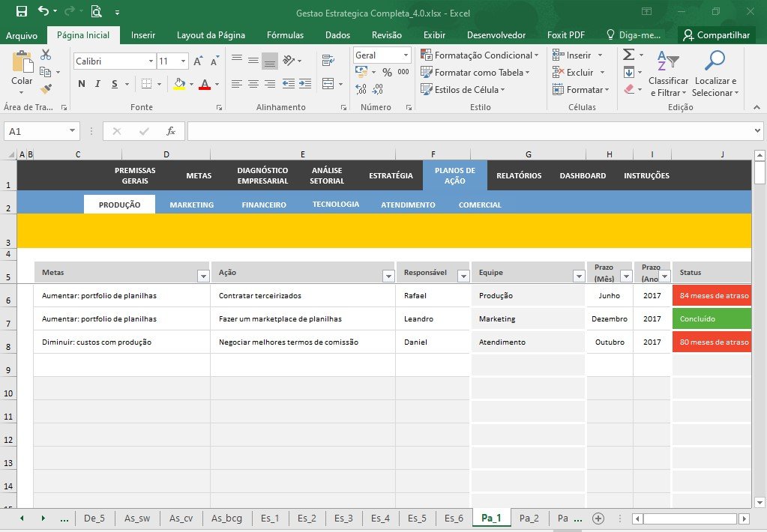Open the Fill down icon
The width and height of the screenshot is (767, 532).
click(x=629, y=73)
